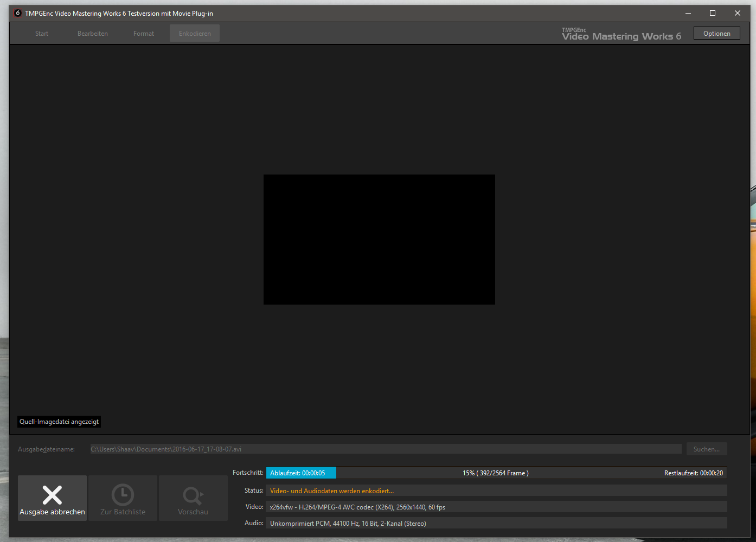
Task: Click the orange status message text
Action: [332, 491]
